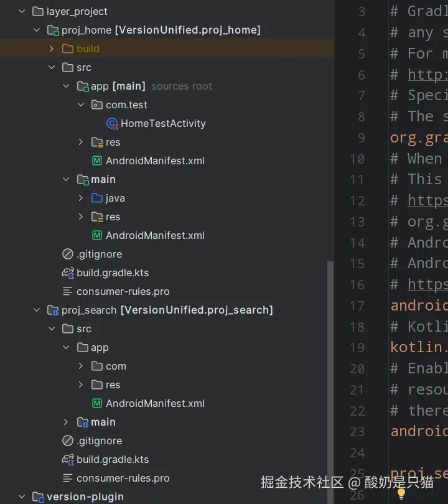448x504 pixels.
Task: Collapse the src folder under proj_search
Action: pos(52,329)
